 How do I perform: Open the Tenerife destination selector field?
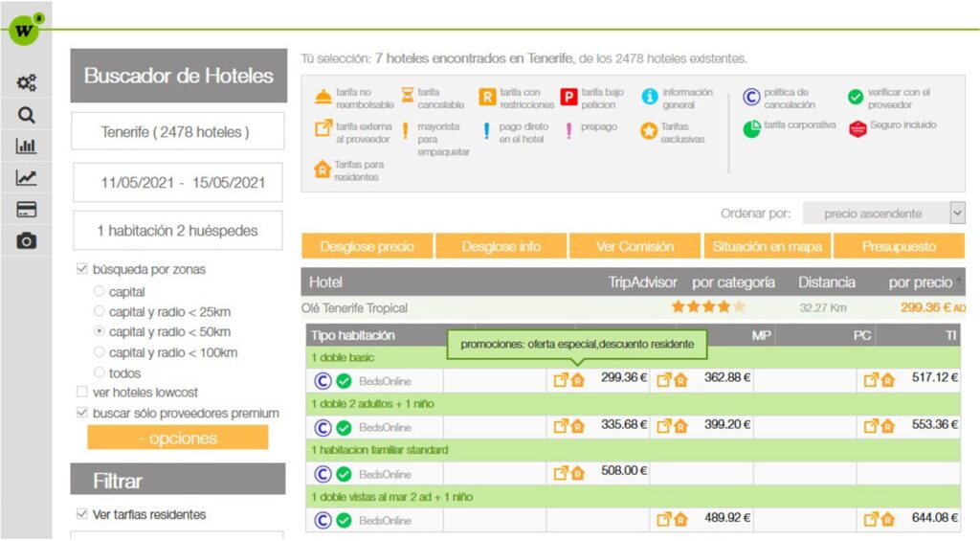(177, 131)
